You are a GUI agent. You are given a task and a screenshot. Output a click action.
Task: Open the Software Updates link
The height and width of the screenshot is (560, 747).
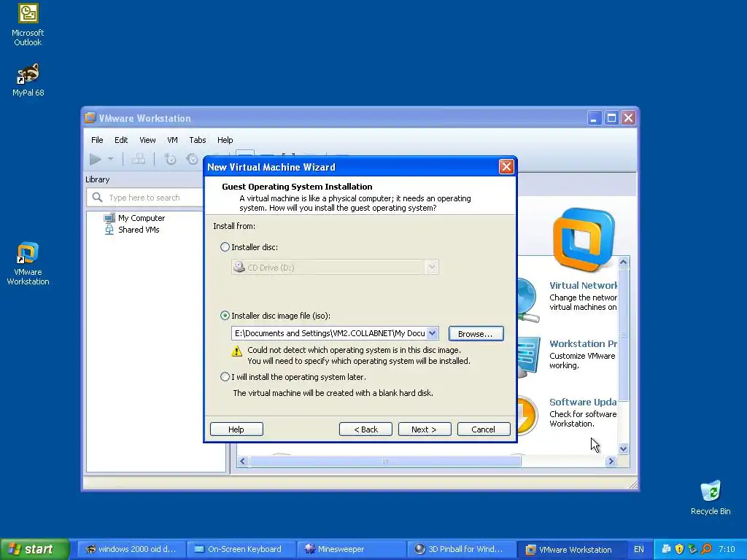583,402
